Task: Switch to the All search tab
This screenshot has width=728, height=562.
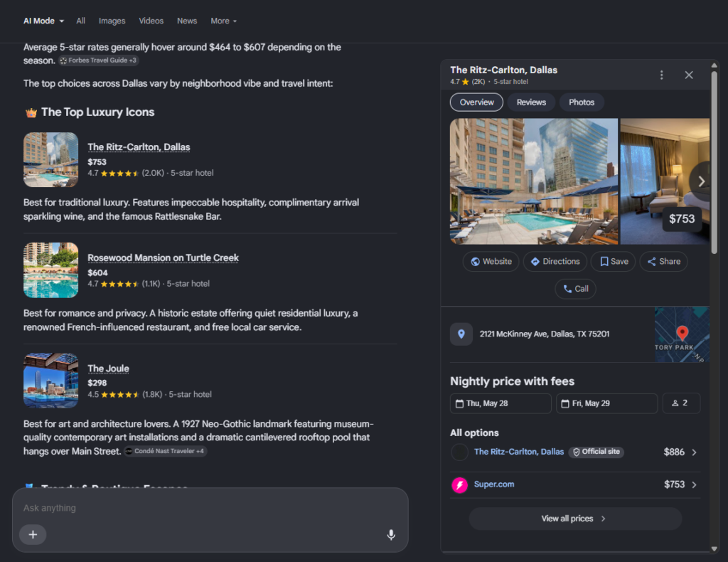Action: 81,21
